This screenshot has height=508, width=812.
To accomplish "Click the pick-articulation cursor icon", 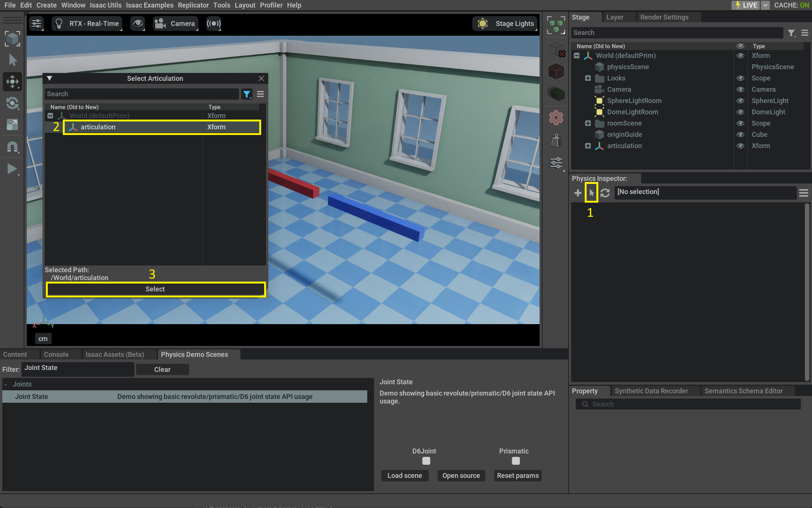I will 591,193.
